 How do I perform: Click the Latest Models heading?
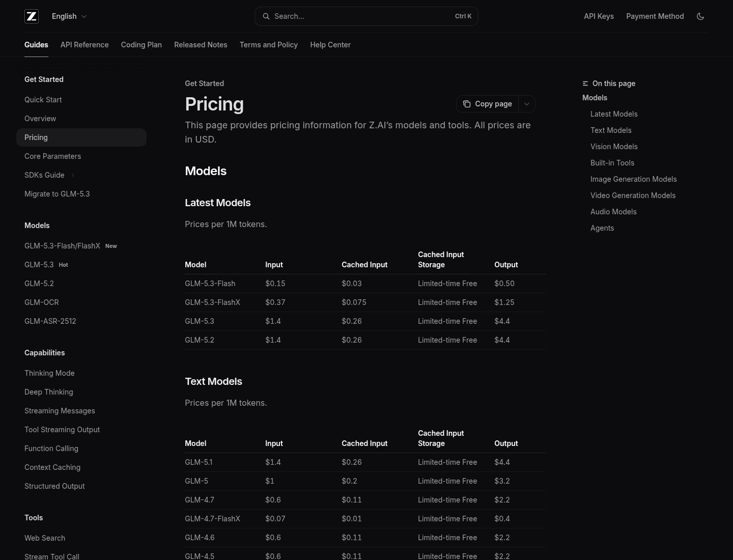[218, 203]
